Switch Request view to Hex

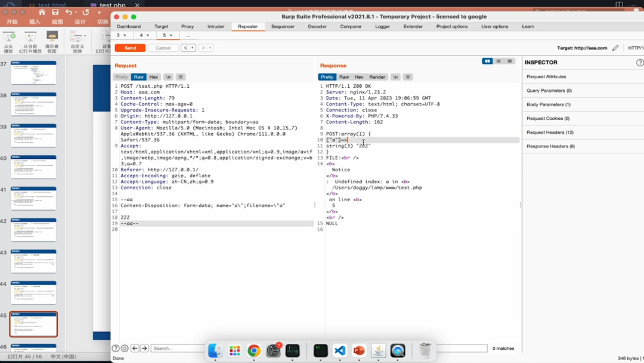pyautogui.click(x=154, y=77)
